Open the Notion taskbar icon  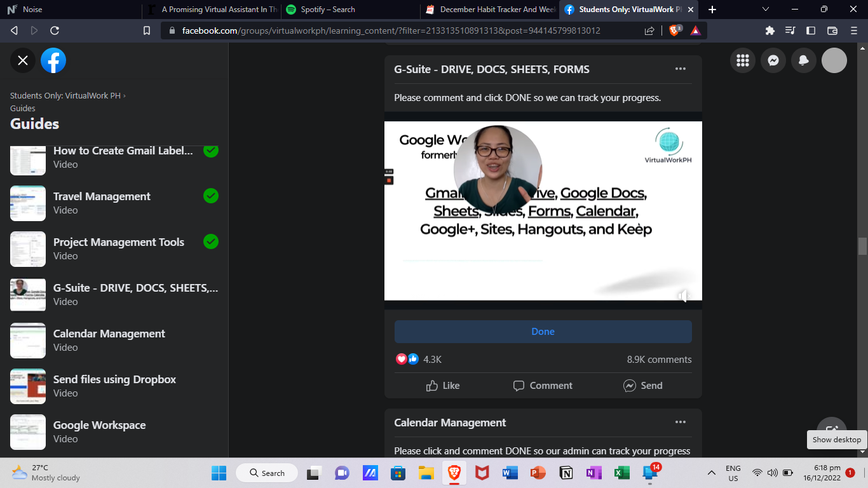(x=566, y=473)
